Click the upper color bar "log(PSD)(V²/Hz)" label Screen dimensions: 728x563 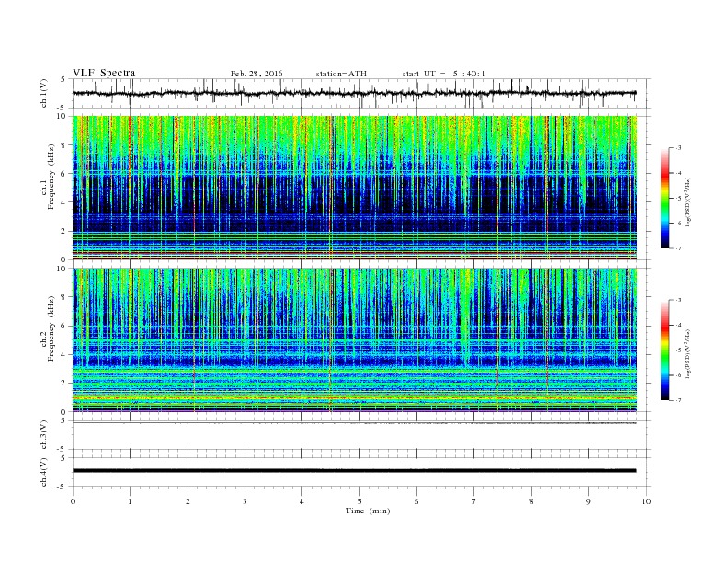689,202
